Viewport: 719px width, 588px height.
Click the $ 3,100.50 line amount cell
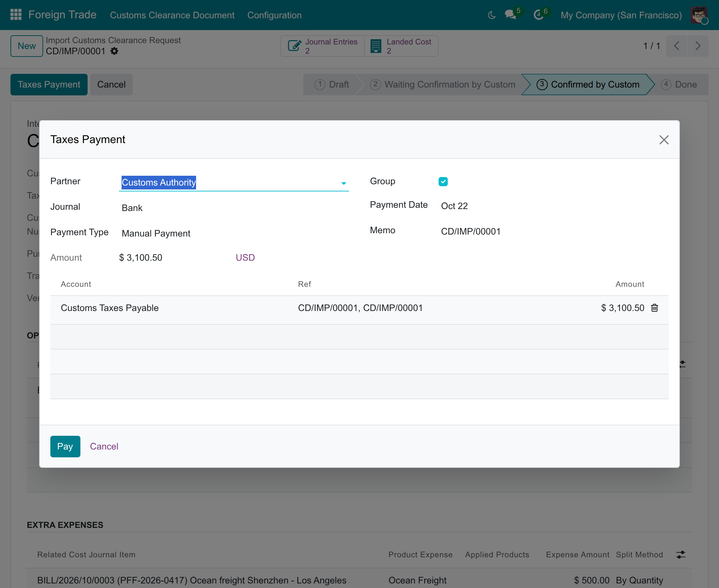tap(623, 308)
